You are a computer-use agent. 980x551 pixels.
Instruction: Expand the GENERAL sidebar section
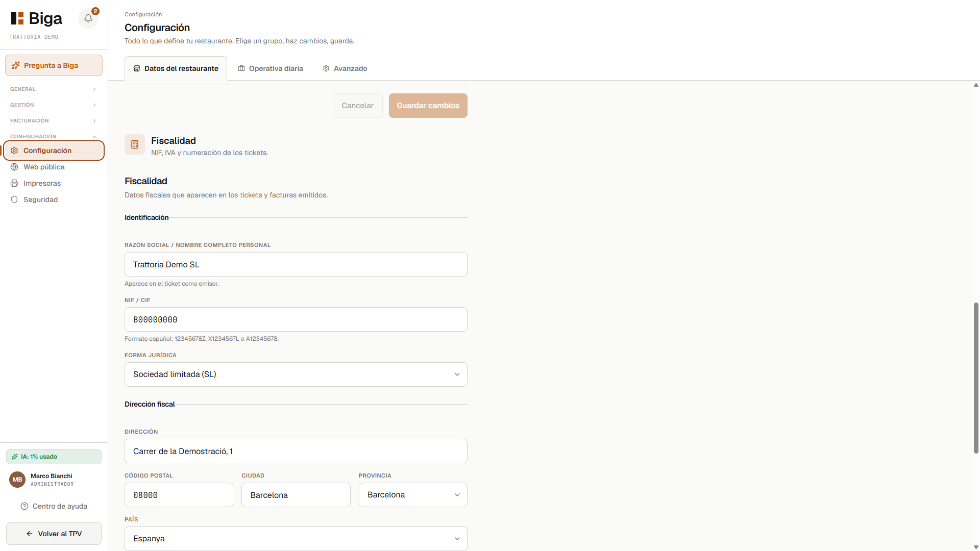[x=54, y=89]
